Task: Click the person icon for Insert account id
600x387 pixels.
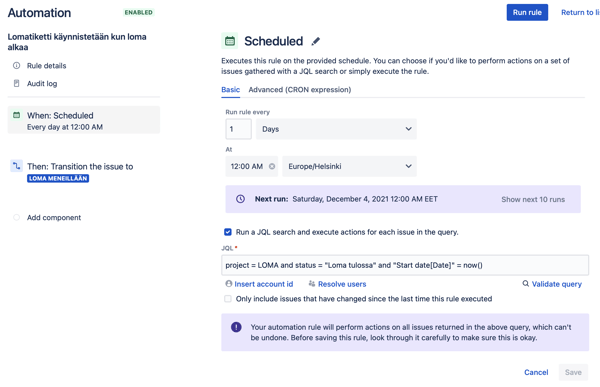Action: tap(229, 284)
